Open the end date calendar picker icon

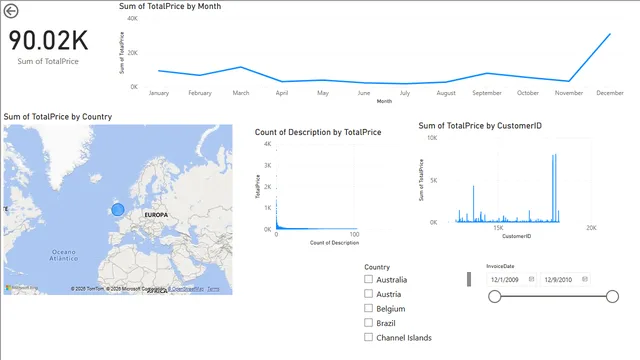pyautogui.click(x=584, y=279)
